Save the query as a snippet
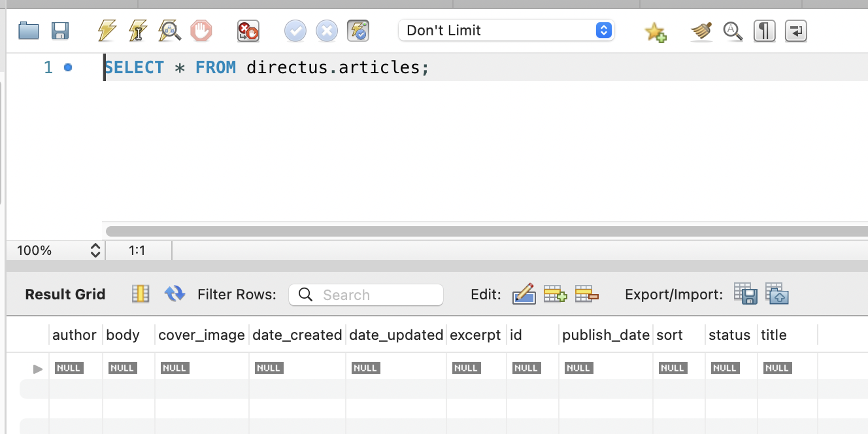This screenshot has height=434, width=868. tap(655, 30)
